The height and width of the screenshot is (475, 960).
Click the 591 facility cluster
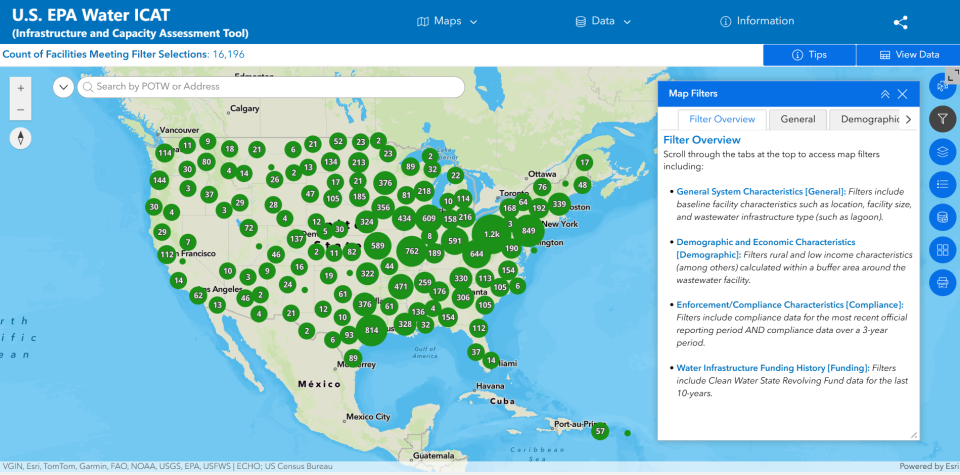(454, 241)
